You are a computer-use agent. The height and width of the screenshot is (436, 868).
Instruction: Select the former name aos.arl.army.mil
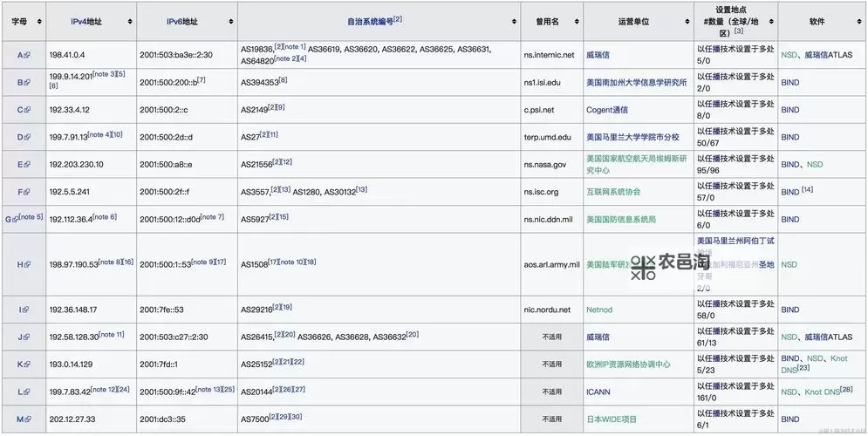pos(551,264)
